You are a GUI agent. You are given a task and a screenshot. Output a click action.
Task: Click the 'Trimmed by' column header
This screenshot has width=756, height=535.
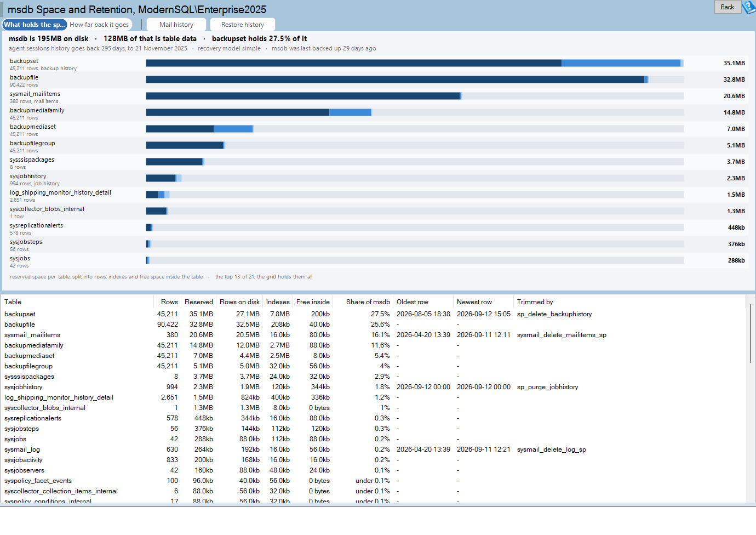[629, 302]
